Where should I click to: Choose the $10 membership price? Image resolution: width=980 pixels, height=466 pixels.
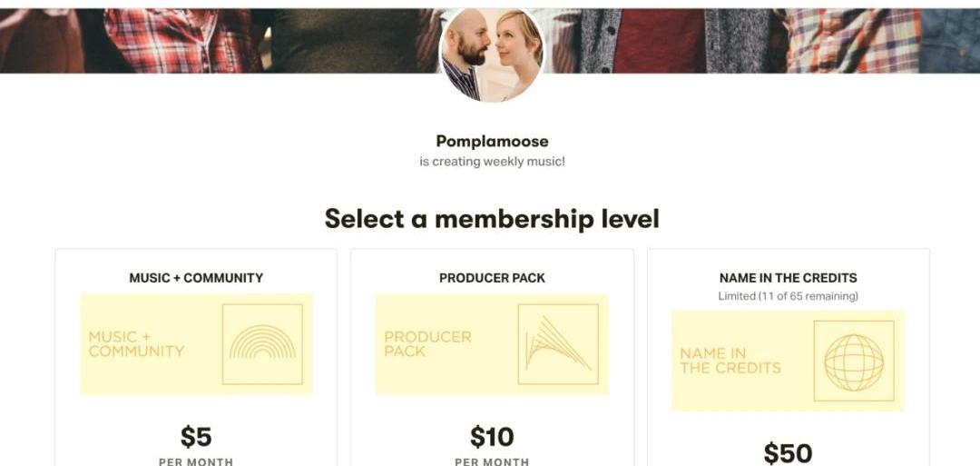point(492,437)
